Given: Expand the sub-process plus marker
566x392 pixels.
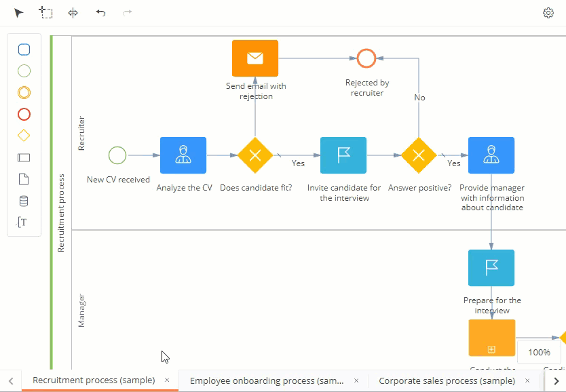Looking at the screenshot, I should click(491, 349).
